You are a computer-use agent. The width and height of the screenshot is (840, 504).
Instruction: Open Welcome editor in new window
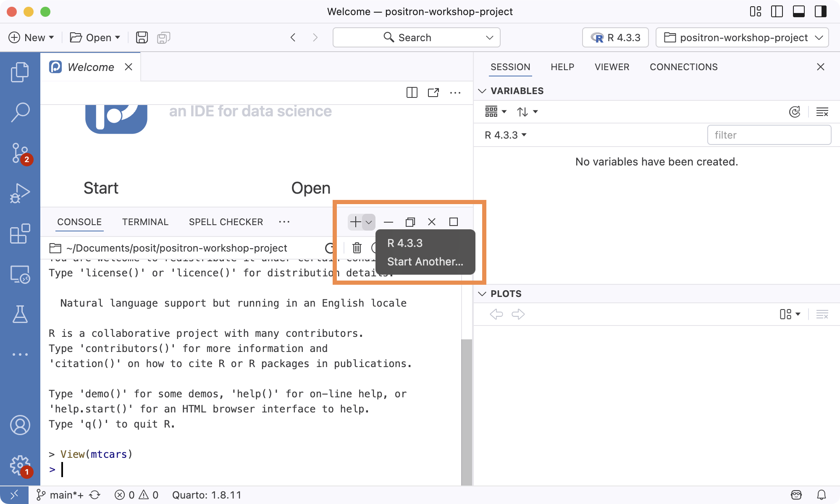tap(433, 92)
